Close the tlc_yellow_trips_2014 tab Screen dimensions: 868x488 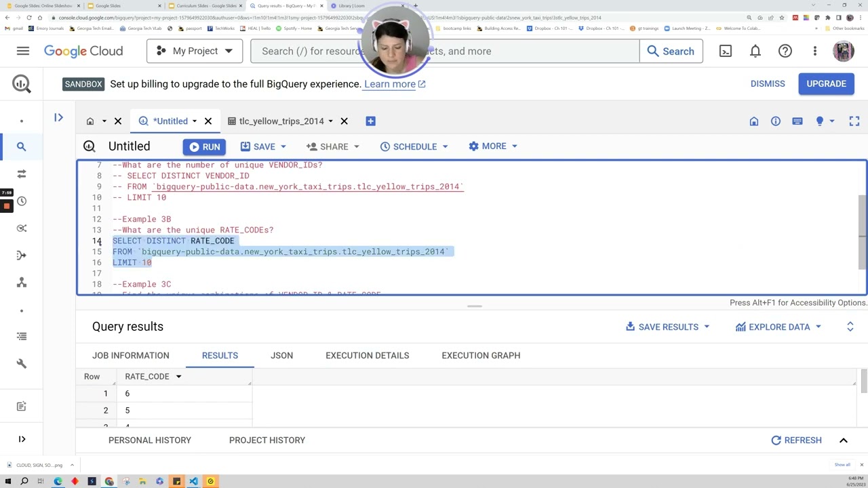(x=344, y=121)
